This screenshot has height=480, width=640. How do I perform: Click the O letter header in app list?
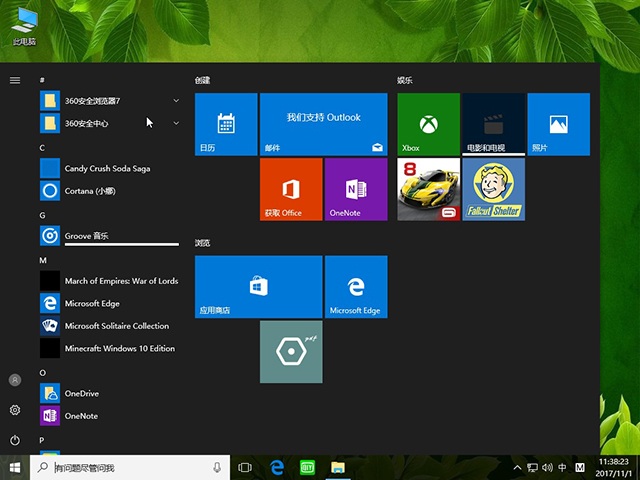(42, 373)
